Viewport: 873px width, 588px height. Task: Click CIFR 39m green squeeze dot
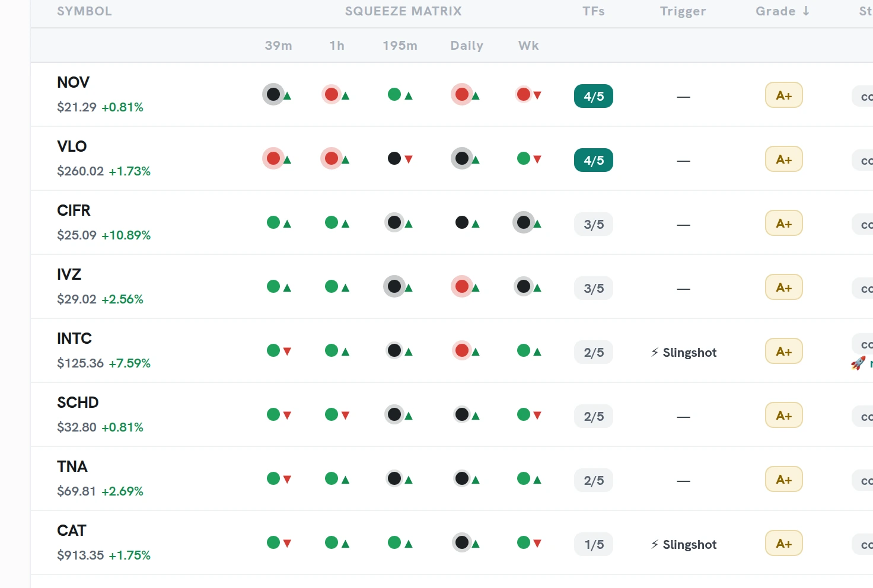click(273, 222)
